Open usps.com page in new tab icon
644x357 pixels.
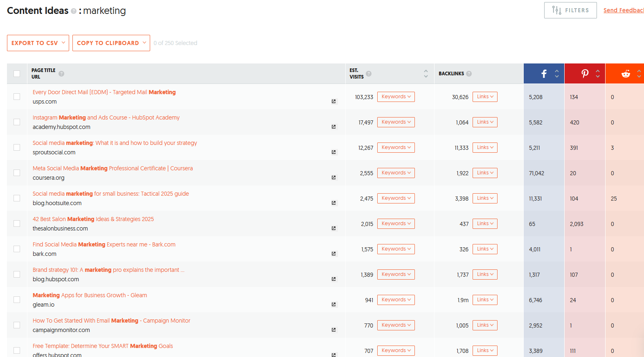click(x=334, y=102)
